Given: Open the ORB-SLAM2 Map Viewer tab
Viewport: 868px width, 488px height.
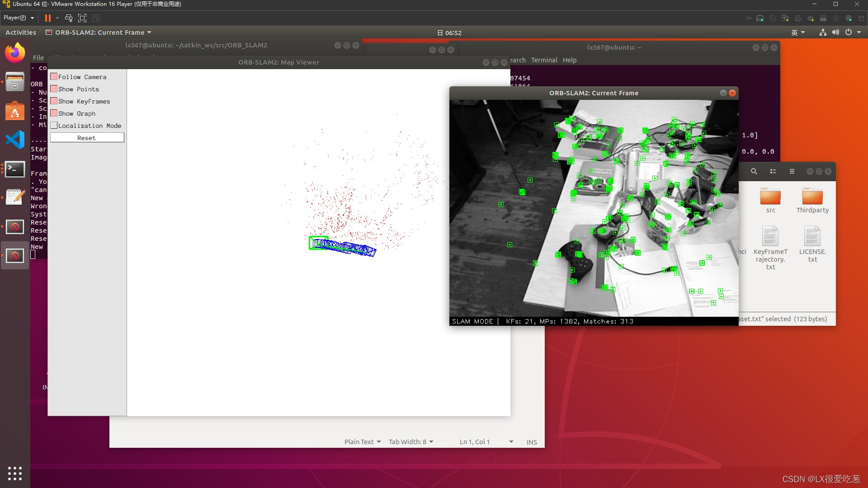Looking at the screenshot, I should (278, 62).
